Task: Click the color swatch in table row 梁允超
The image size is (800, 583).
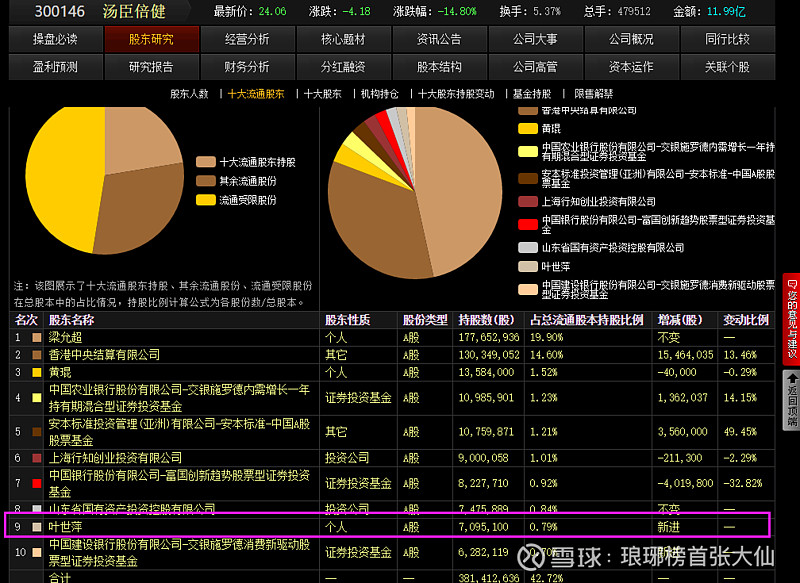Action: point(37,338)
